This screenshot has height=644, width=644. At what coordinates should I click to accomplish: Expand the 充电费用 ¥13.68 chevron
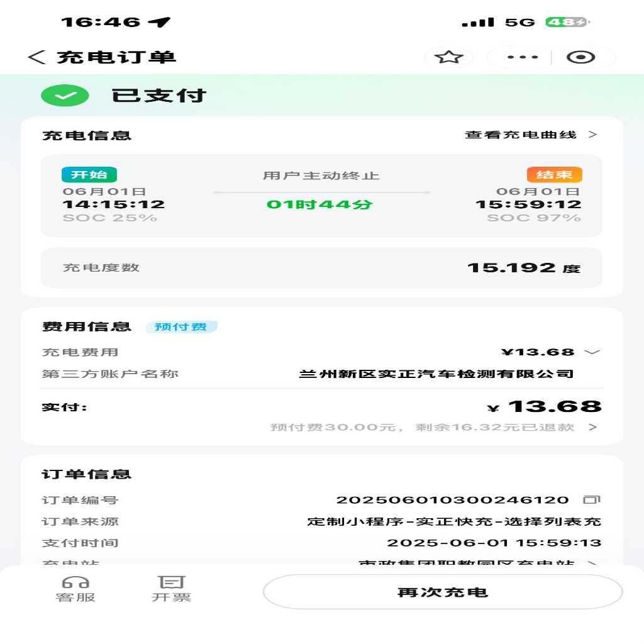(592, 352)
